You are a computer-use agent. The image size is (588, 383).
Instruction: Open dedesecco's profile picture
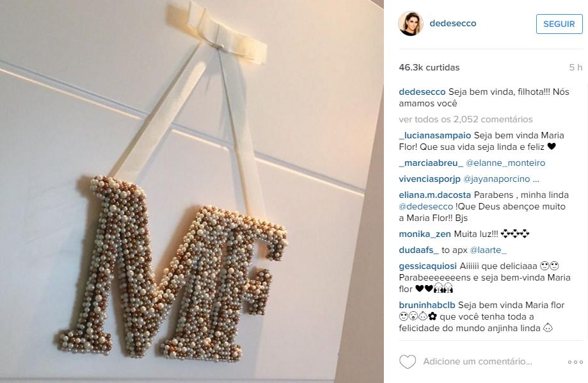click(x=411, y=23)
